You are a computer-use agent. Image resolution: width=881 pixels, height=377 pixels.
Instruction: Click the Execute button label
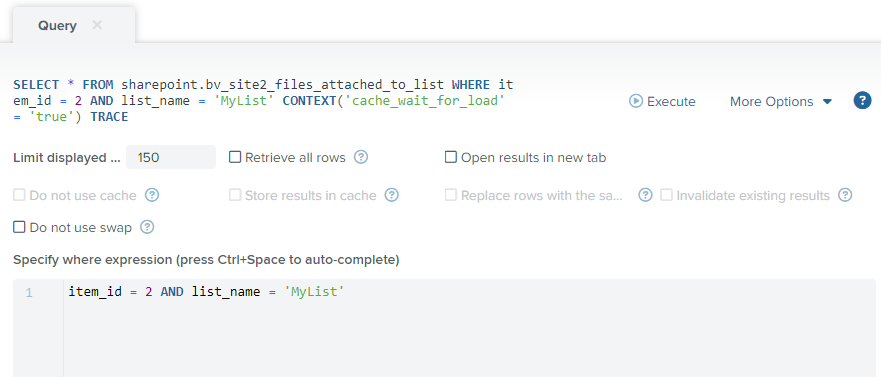click(x=671, y=102)
